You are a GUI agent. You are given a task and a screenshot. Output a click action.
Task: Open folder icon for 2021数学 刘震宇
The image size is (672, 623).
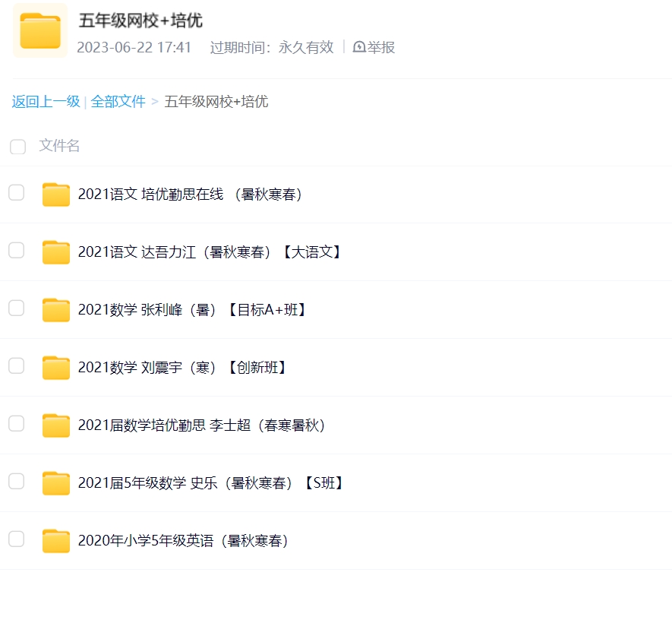tap(56, 368)
